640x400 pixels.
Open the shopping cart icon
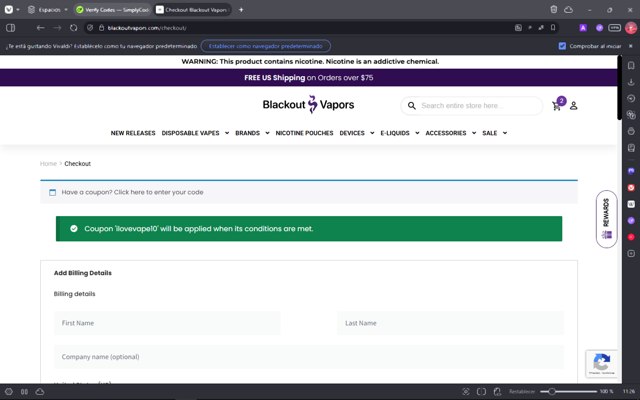pos(556,106)
